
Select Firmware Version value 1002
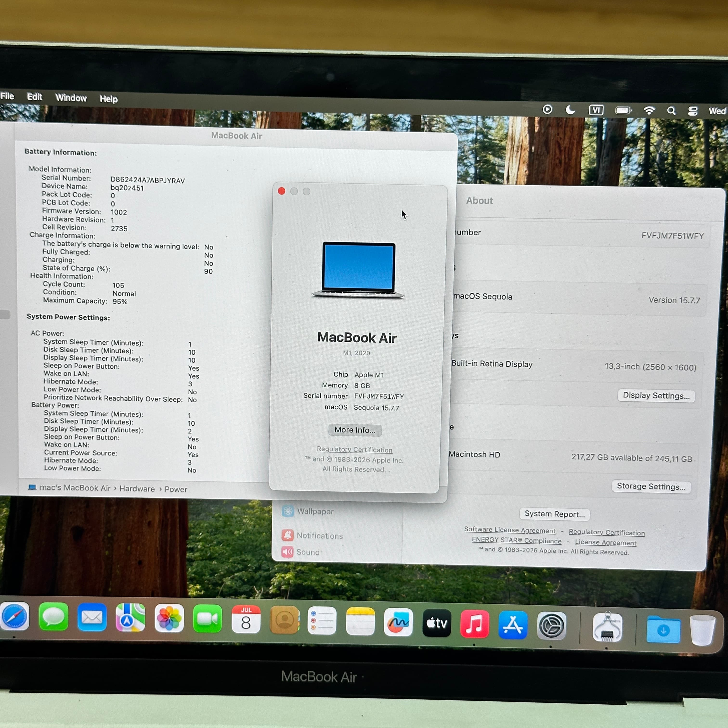119,212
